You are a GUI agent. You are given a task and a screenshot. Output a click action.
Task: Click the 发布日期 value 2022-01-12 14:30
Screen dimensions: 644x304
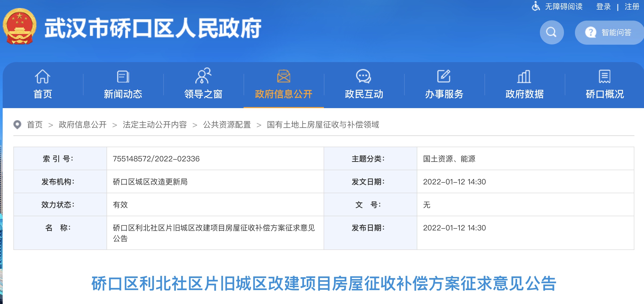click(454, 228)
